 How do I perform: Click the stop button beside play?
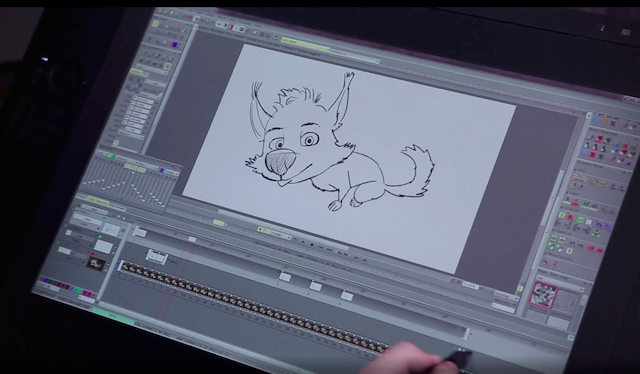coord(312,245)
